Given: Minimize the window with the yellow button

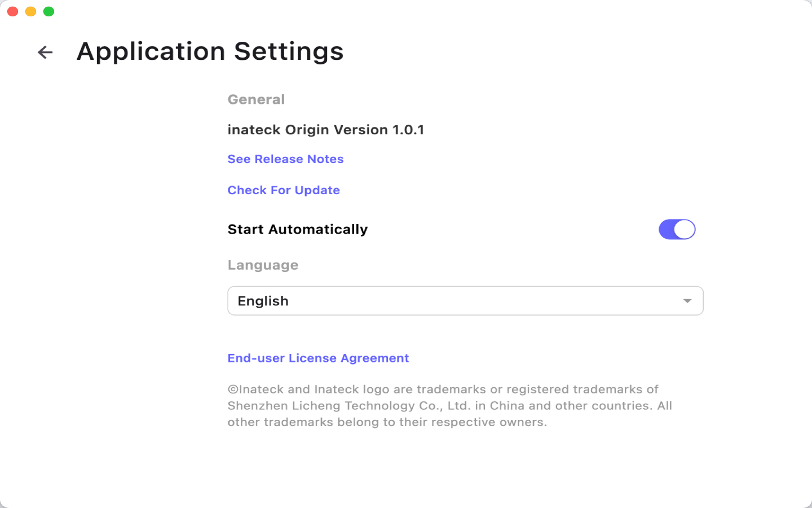Looking at the screenshot, I should point(31,11).
